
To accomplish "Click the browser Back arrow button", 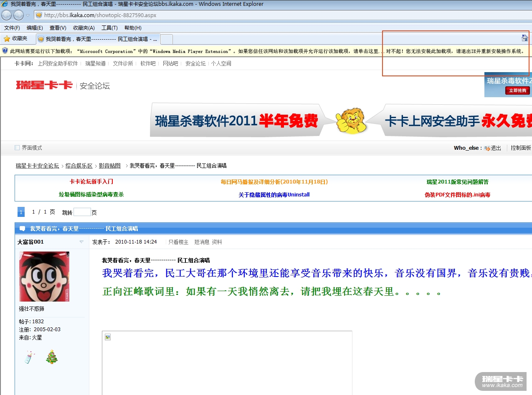I will click(x=7, y=15).
